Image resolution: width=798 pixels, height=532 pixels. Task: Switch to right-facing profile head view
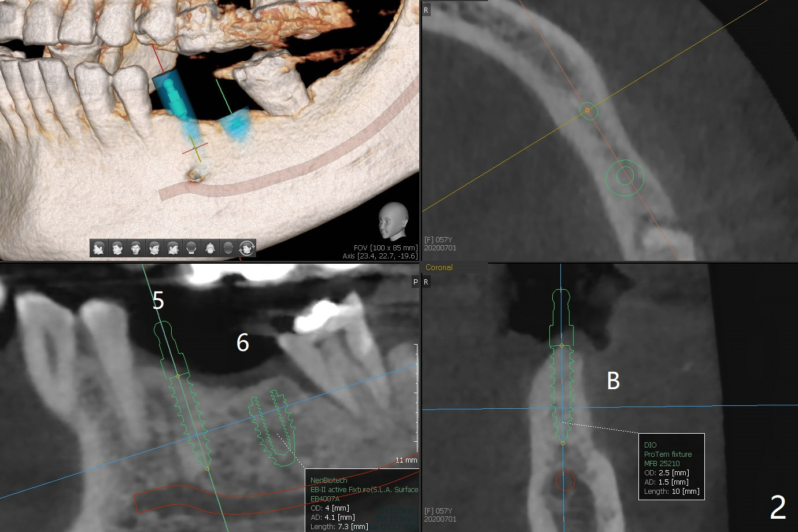point(173,249)
